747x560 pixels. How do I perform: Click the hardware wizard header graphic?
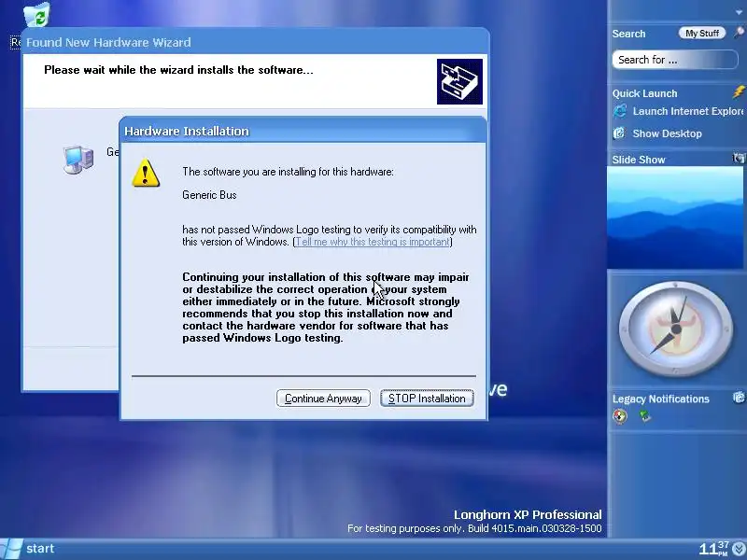pos(459,81)
